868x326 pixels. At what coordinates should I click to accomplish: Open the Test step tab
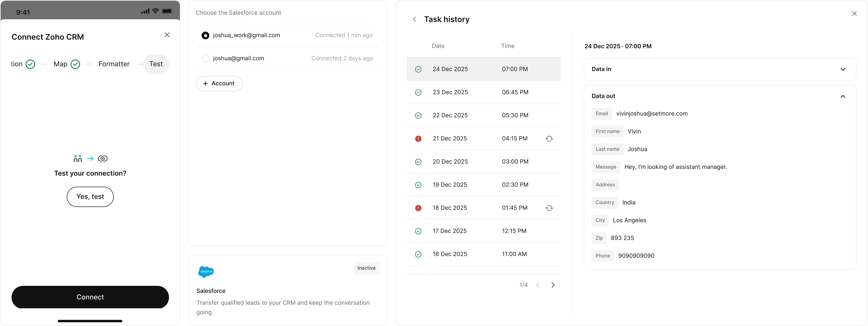[156, 64]
